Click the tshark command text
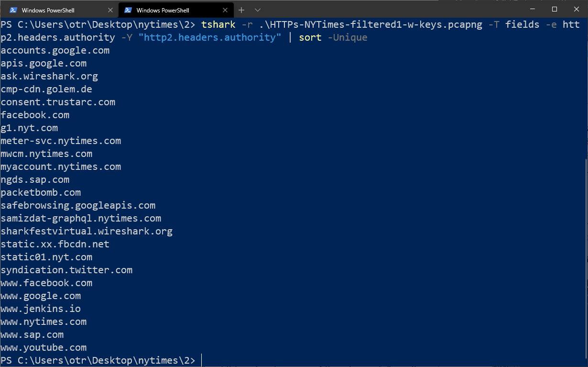 coord(218,24)
